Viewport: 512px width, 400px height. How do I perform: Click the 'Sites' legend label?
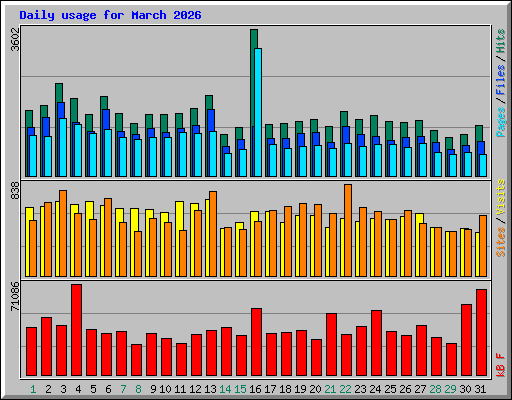click(x=501, y=242)
